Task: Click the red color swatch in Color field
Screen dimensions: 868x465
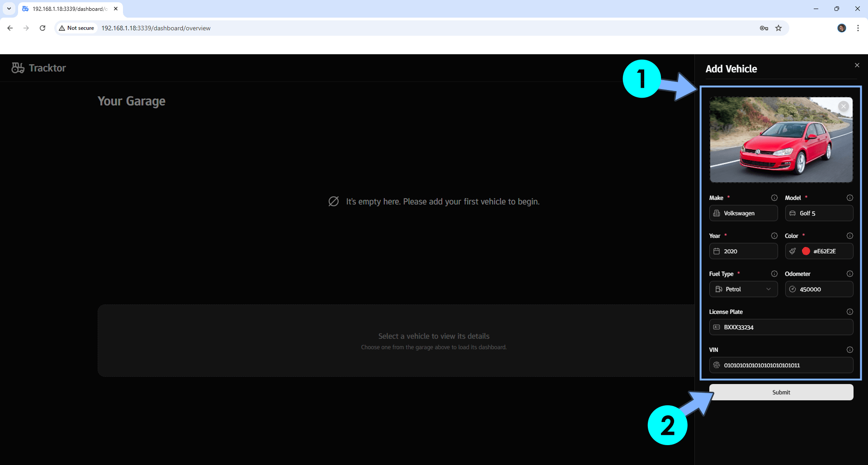Action: click(806, 251)
